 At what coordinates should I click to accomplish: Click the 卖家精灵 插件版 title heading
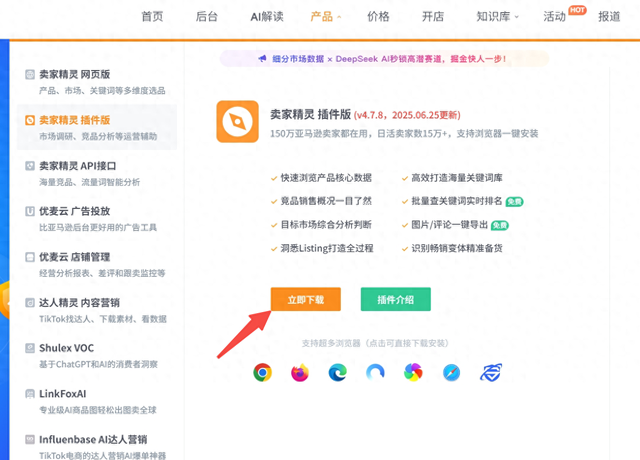pos(311,115)
